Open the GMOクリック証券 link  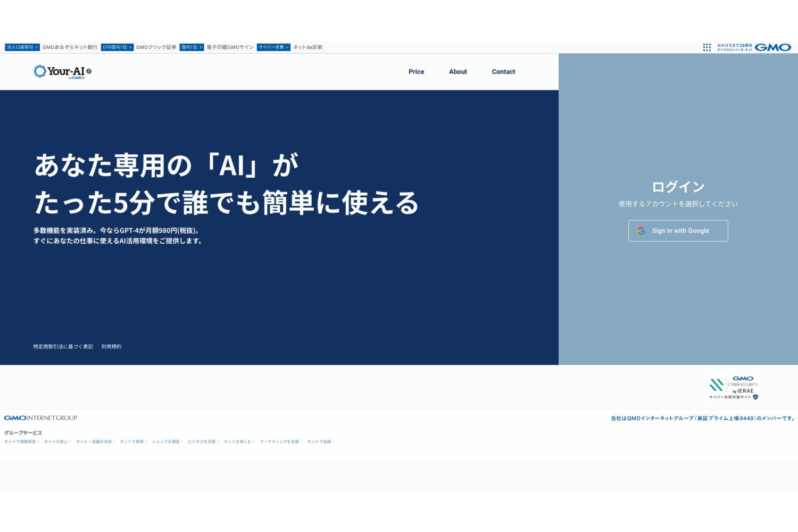coord(156,47)
